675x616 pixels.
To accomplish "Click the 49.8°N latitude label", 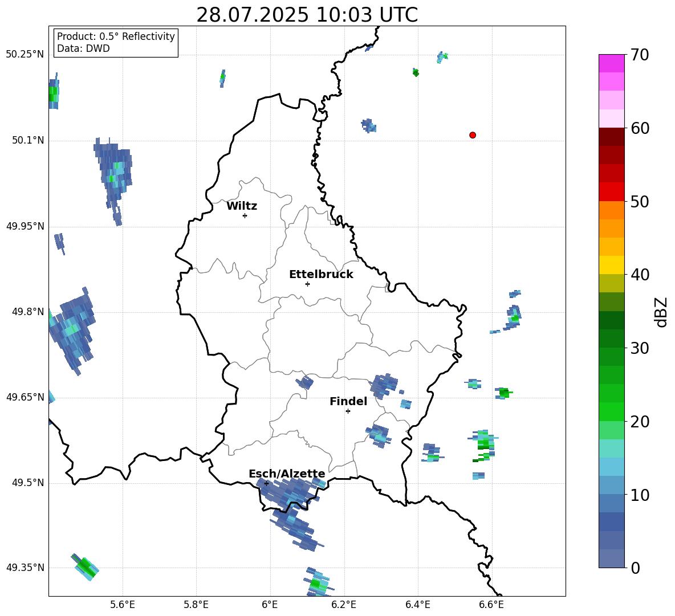I will (27, 312).
